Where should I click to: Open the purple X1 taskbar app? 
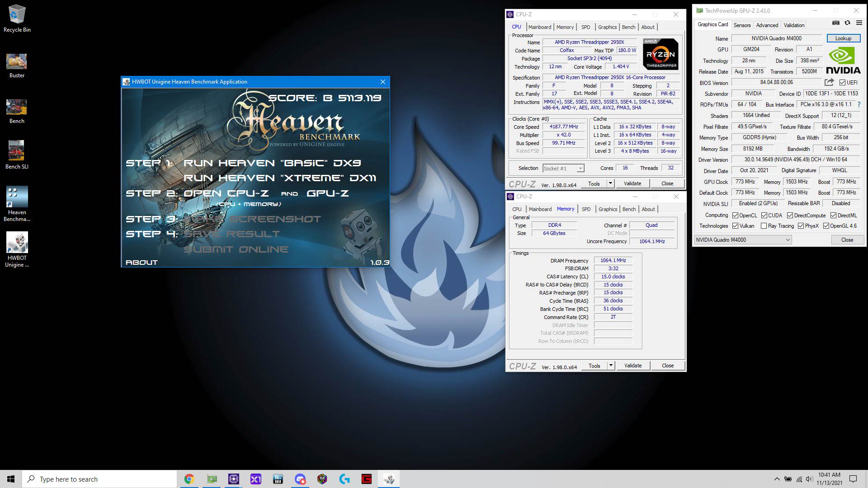pyautogui.click(x=256, y=479)
